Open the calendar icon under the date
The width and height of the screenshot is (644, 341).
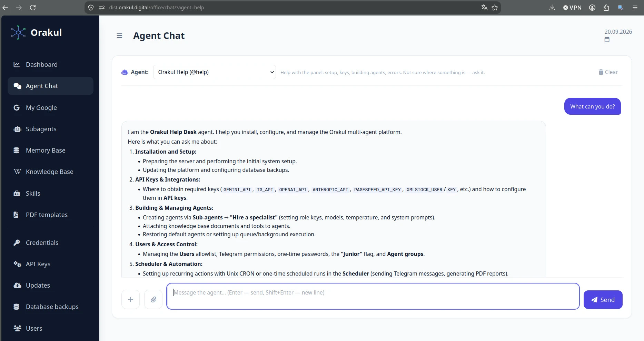(607, 40)
